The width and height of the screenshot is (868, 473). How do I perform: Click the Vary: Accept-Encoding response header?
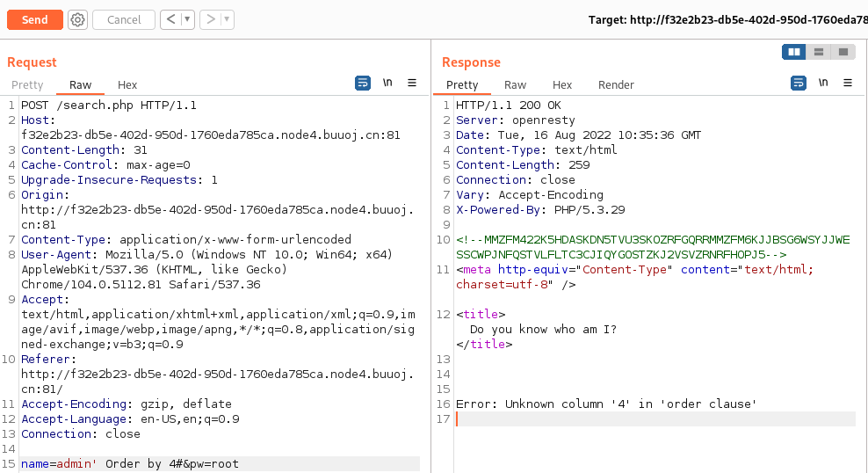[x=529, y=195]
